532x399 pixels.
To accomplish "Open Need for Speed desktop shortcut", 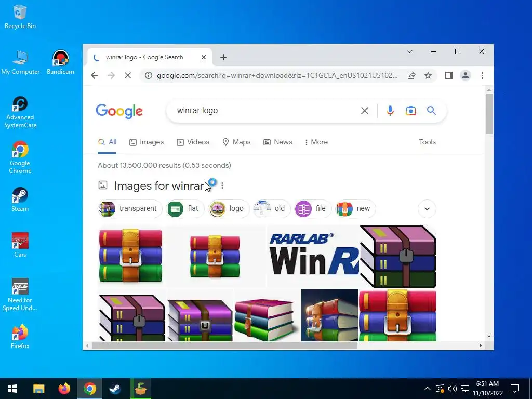I will pyautogui.click(x=20, y=295).
